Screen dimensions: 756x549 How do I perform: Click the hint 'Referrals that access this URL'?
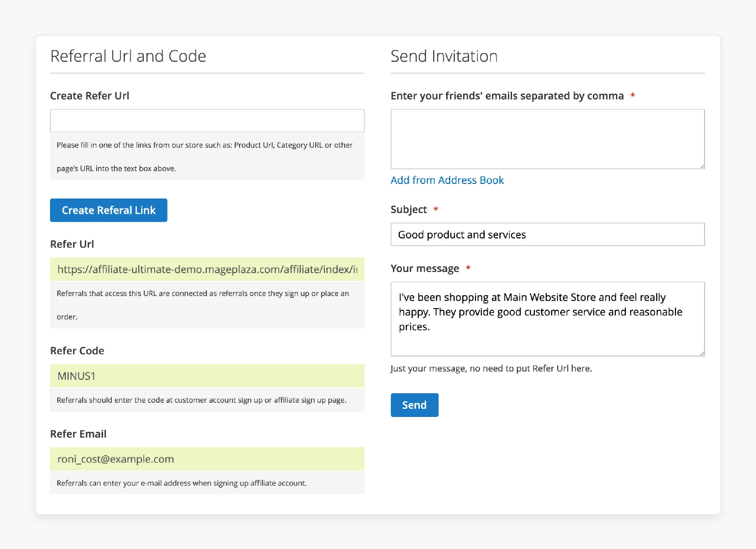[203, 305]
